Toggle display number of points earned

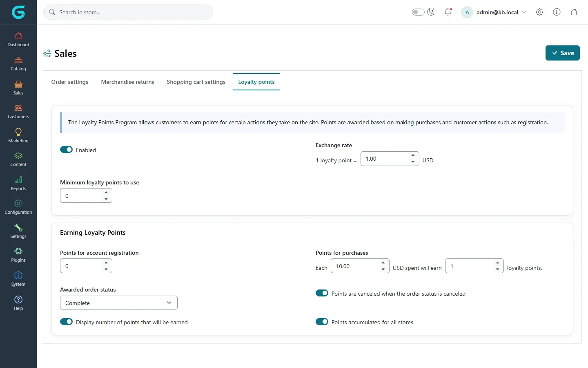point(66,322)
